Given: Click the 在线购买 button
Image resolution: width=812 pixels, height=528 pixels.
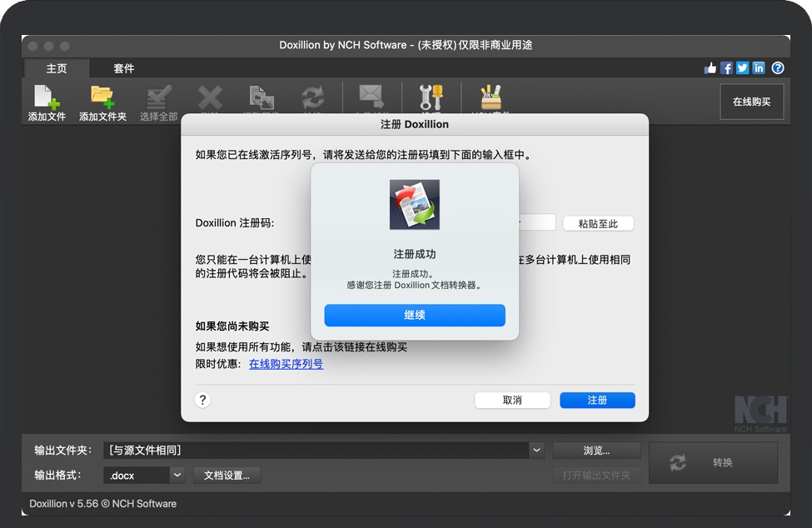Looking at the screenshot, I should (751, 102).
